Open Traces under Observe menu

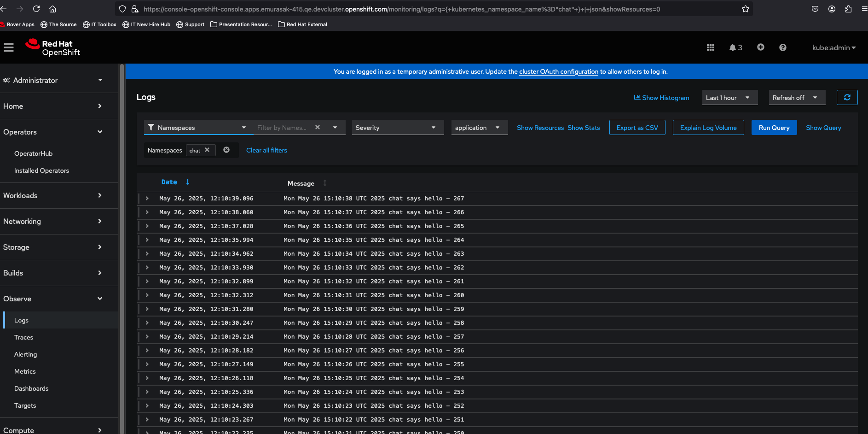pos(23,337)
